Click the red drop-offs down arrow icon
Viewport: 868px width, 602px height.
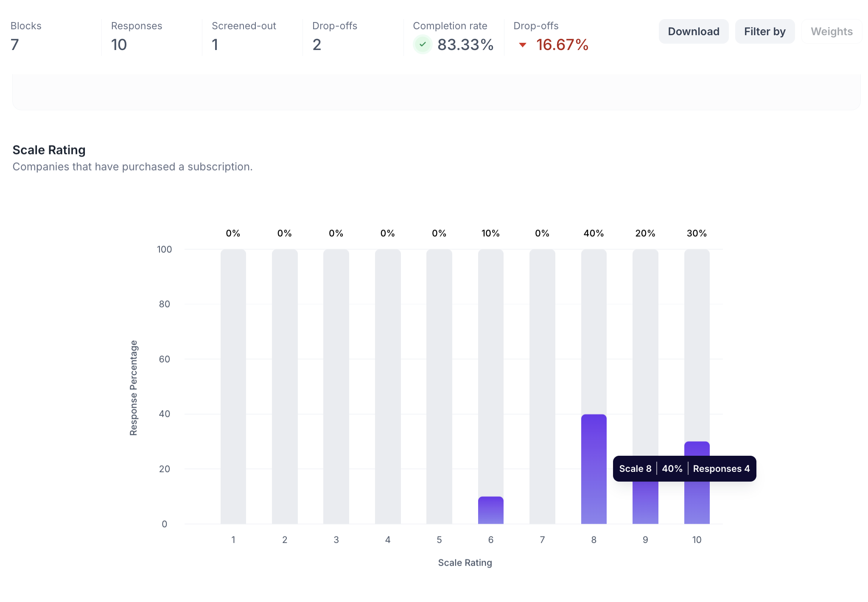point(523,45)
